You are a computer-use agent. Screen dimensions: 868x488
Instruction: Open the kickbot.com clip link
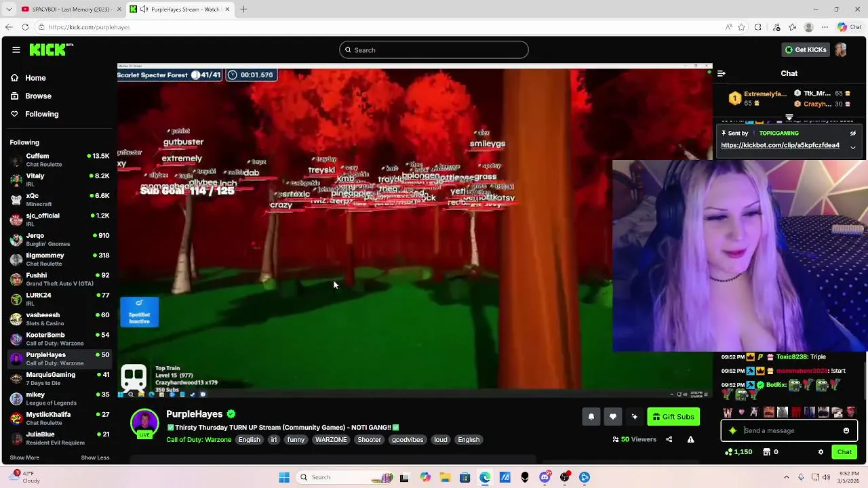pos(780,145)
